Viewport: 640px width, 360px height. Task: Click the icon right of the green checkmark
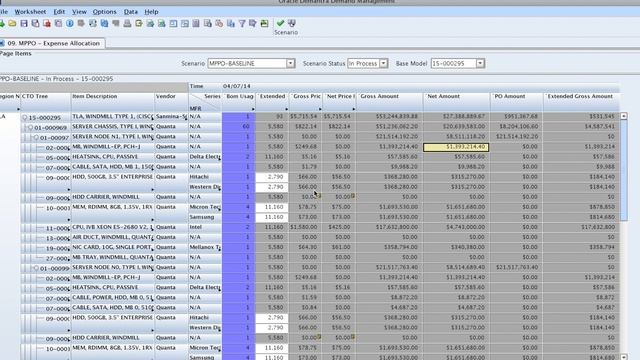tap(291, 23)
